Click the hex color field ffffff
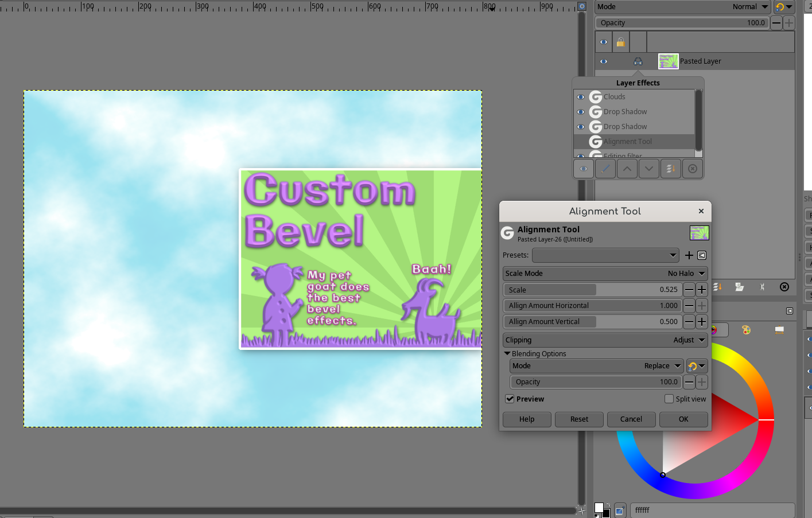Viewport: 812px width, 518px height. coord(713,510)
